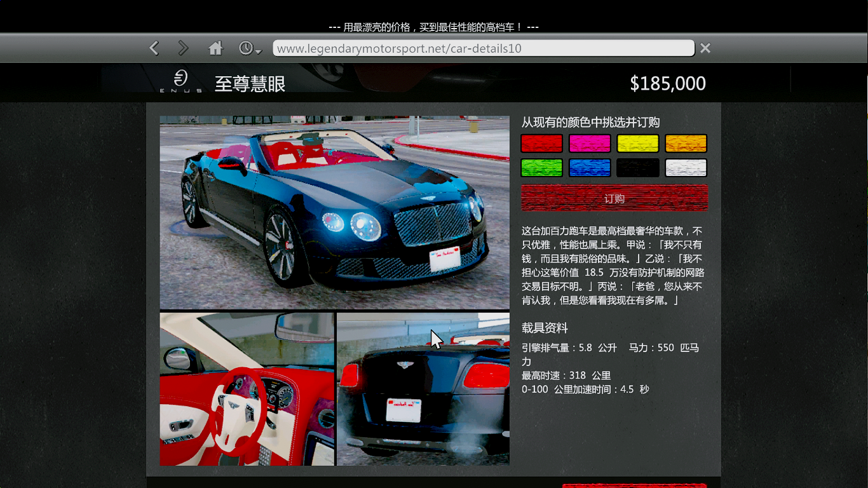Image resolution: width=868 pixels, height=488 pixels.
Task: Pick the green car color
Action: (541, 168)
